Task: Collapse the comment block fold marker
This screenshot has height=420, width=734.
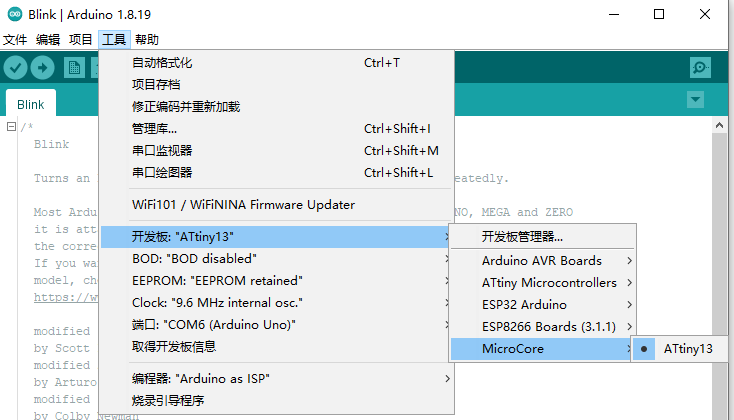Action: click(x=11, y=126)
